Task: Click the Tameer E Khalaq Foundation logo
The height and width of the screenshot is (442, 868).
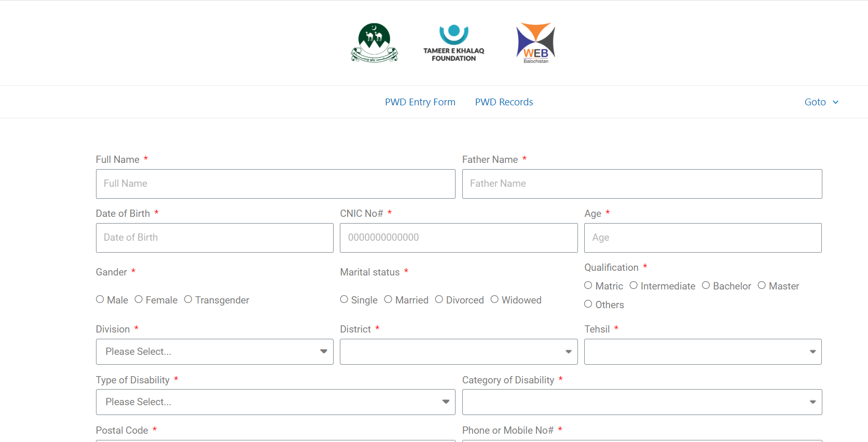Action: 453,43
